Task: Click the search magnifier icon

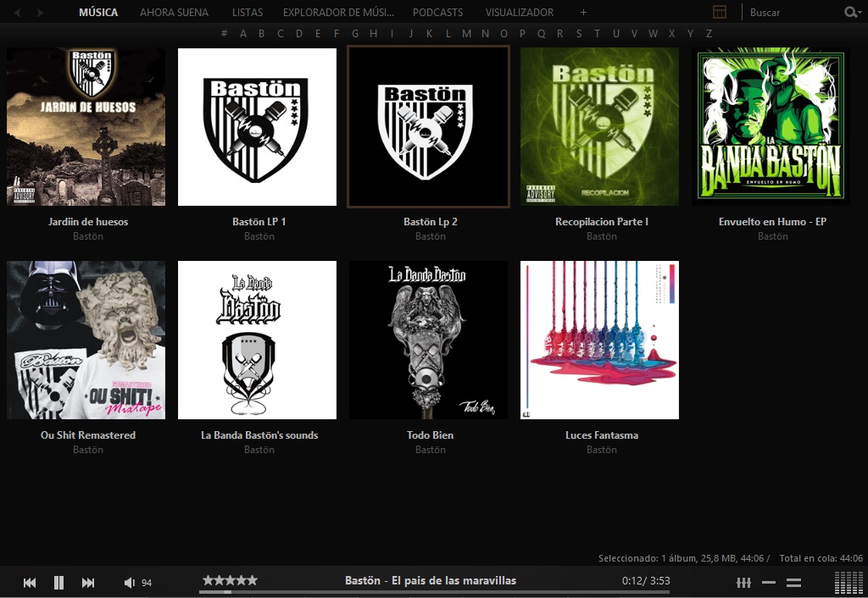Action: [851, 12]
